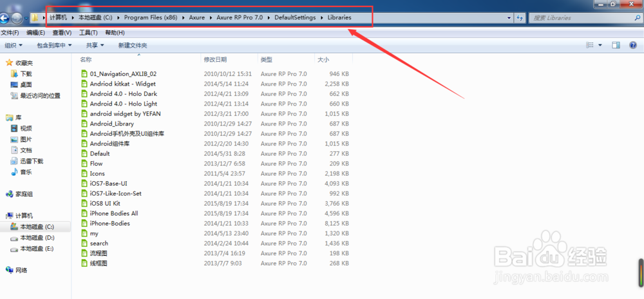644x299 pixels.
Task: Open the 包含到库中 dropdown
Action: 54,45
